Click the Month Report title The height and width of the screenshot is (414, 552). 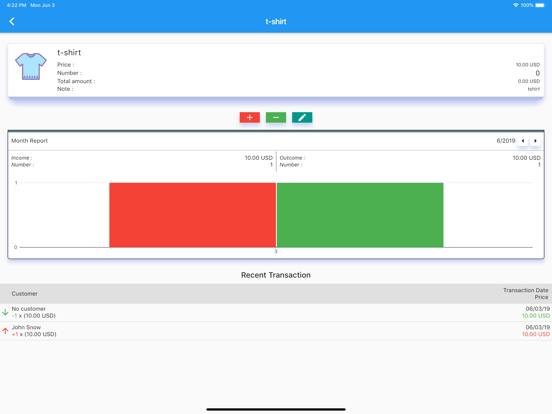(x=30, y=141)
